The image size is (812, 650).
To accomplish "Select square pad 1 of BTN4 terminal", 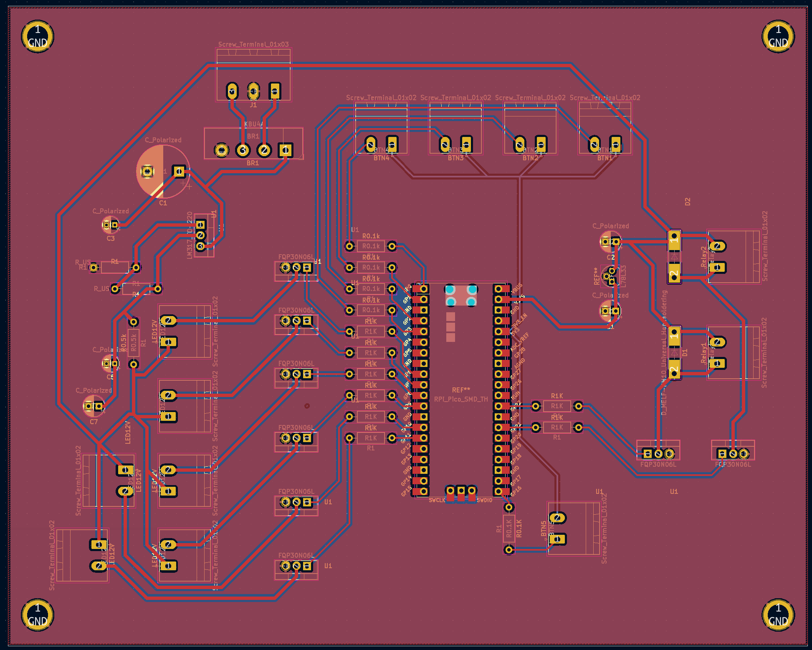I will click(x=392, y=144).
